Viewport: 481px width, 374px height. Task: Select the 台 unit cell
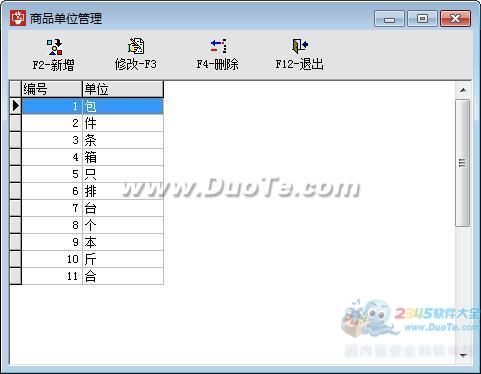[x=123, y=208]
